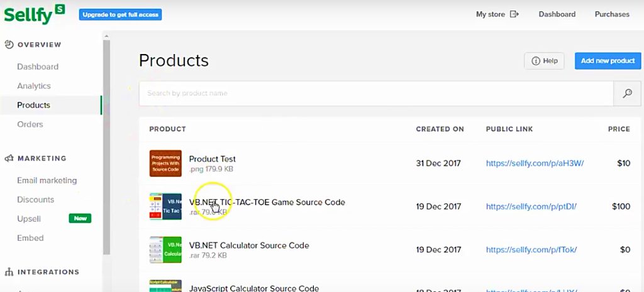This screenshot has height=292, width=644.
Task: Open Email marketing in the sidebar
Action: pos(47,180)
